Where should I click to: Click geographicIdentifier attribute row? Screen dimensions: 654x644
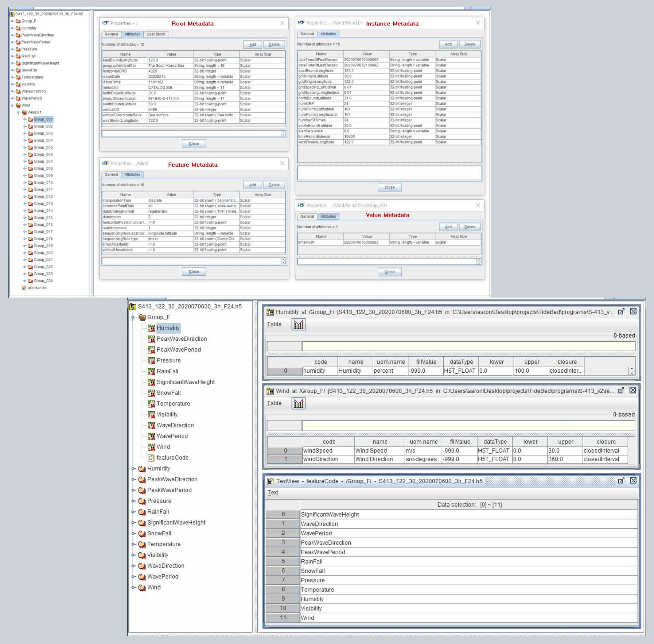(x=193, y=66)
